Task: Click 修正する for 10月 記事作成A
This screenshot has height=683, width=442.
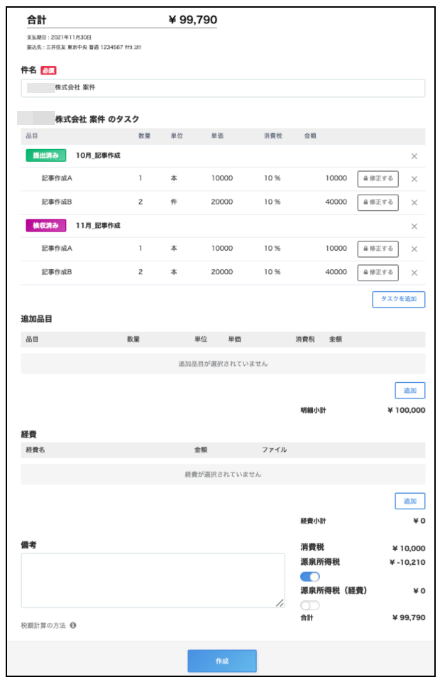Action: click(x=378, y=179)
